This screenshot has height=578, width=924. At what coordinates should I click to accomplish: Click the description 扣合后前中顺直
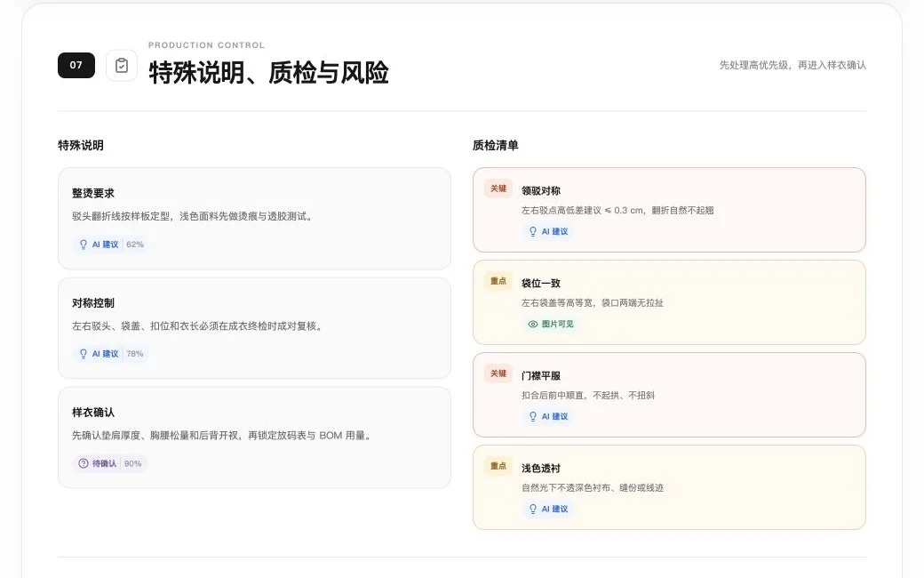pyautogui.click(x=588, y=396)
